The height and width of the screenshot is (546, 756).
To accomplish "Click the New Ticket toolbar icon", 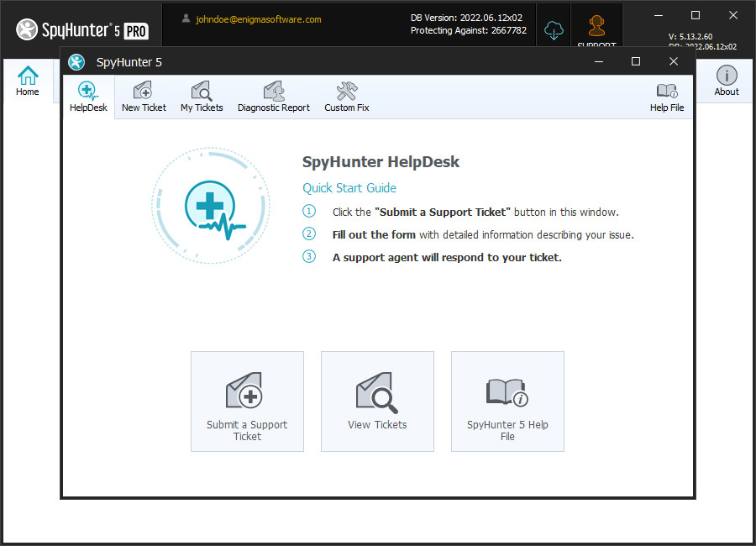I will point(144,97).
